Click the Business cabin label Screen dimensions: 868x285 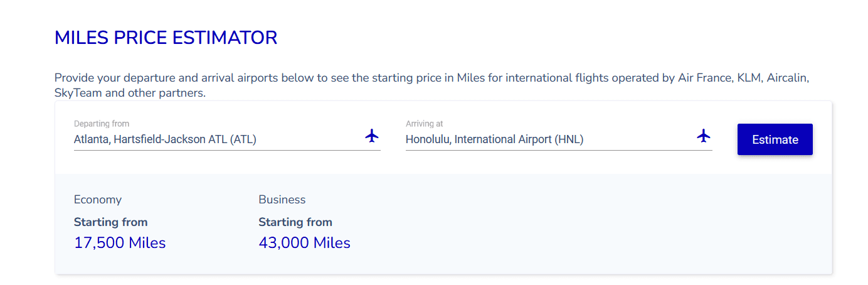(282, 200)
